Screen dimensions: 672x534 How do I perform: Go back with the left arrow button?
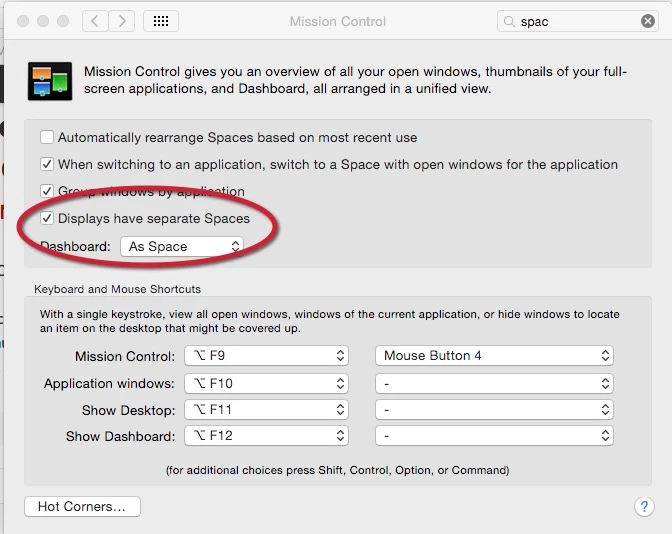[95, 21]
